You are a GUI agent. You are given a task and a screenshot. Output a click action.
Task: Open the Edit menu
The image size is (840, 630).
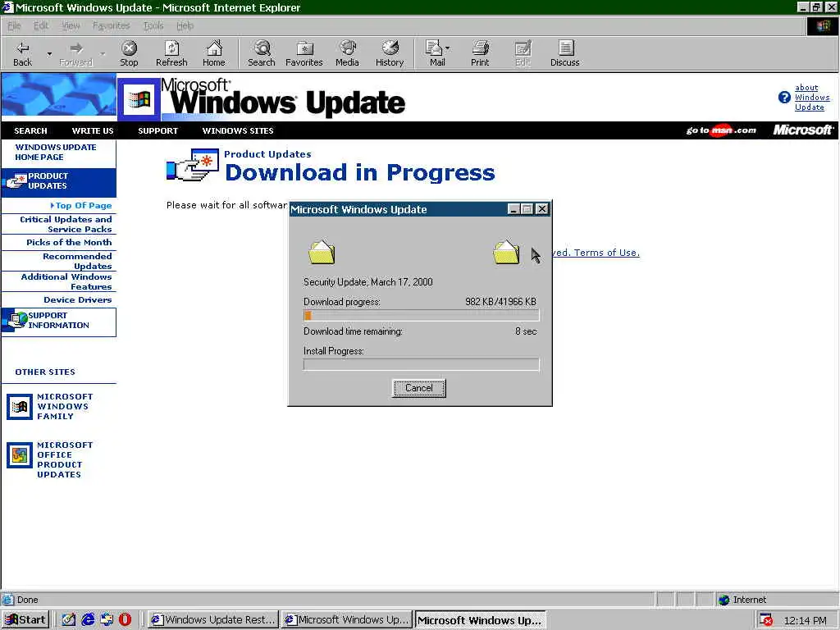coord(41,25)
